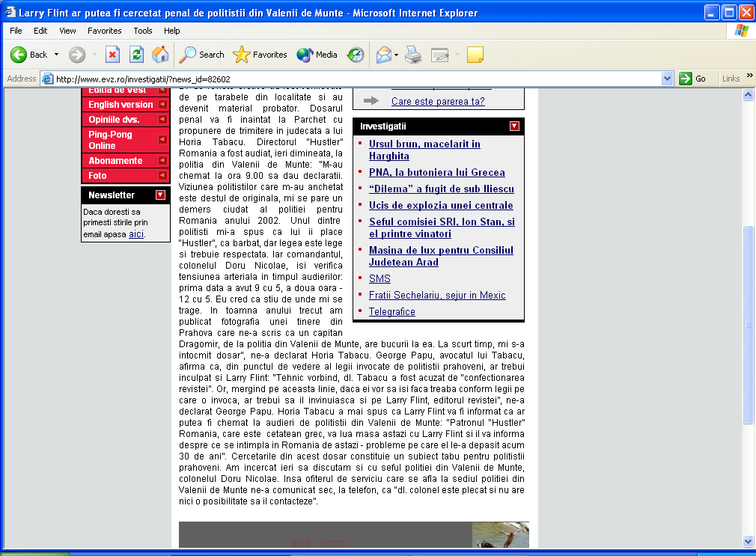Expand the Mail button dropdown arrow

396,55
